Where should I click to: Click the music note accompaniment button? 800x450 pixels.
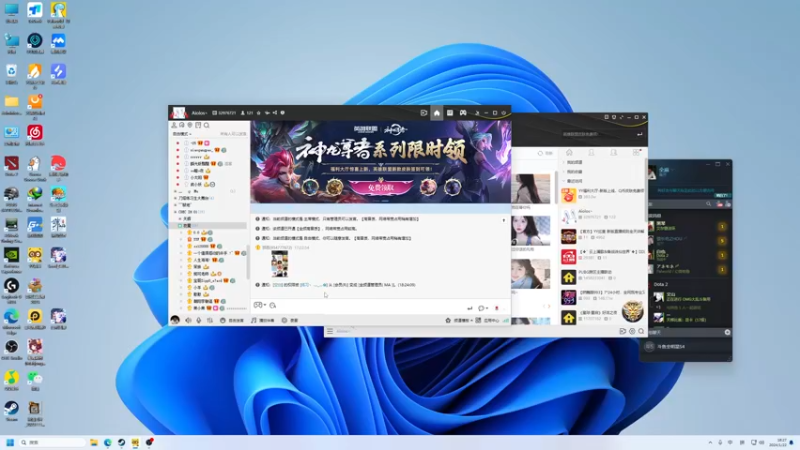coord(262,320)
